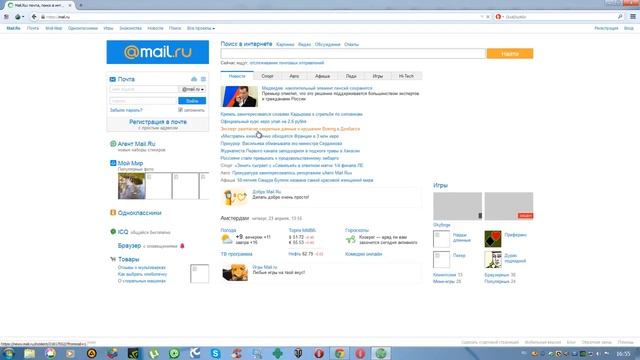Open the search engine dropdown in browser search box

point(503,17)
